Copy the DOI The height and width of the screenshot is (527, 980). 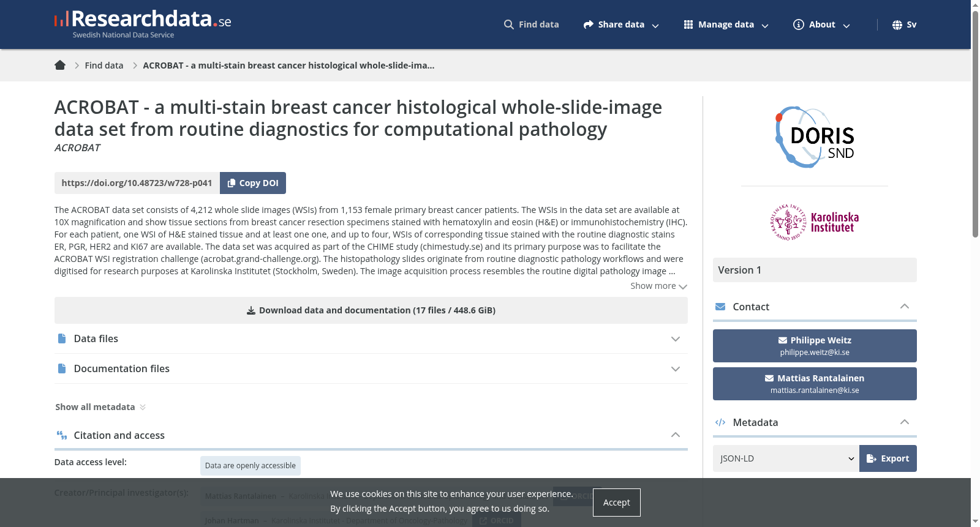(x=253, y=183)
